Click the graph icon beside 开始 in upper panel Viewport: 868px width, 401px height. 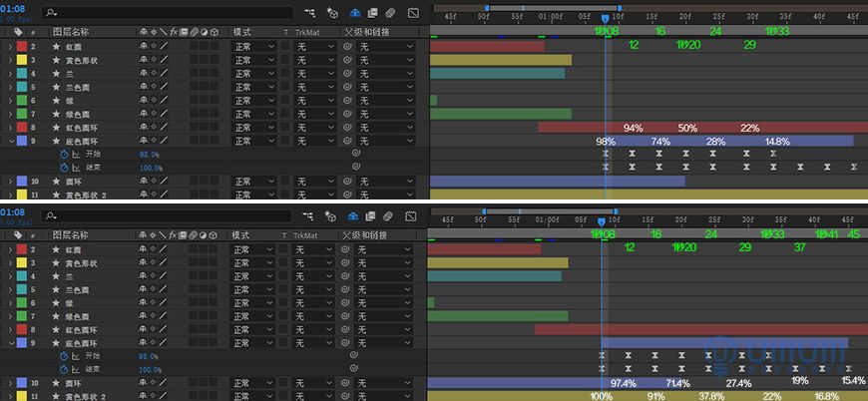click(76, 155)
